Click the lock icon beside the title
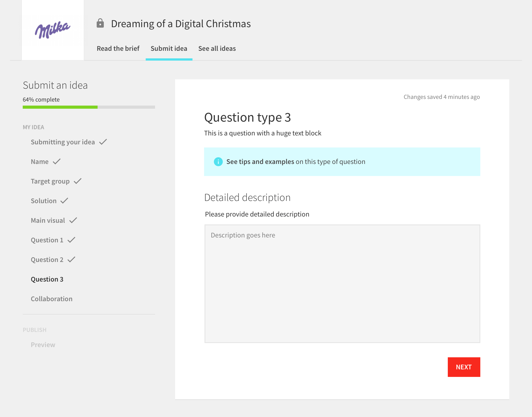The width and height of the screenshot is (532, 417). [100, 23]
